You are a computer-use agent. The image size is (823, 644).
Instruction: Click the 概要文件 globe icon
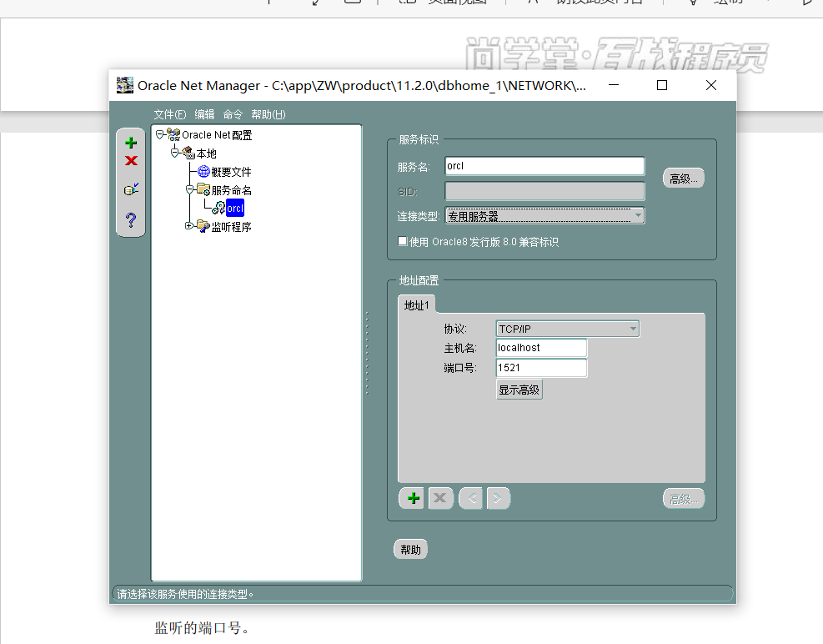[x=203, y=171]
